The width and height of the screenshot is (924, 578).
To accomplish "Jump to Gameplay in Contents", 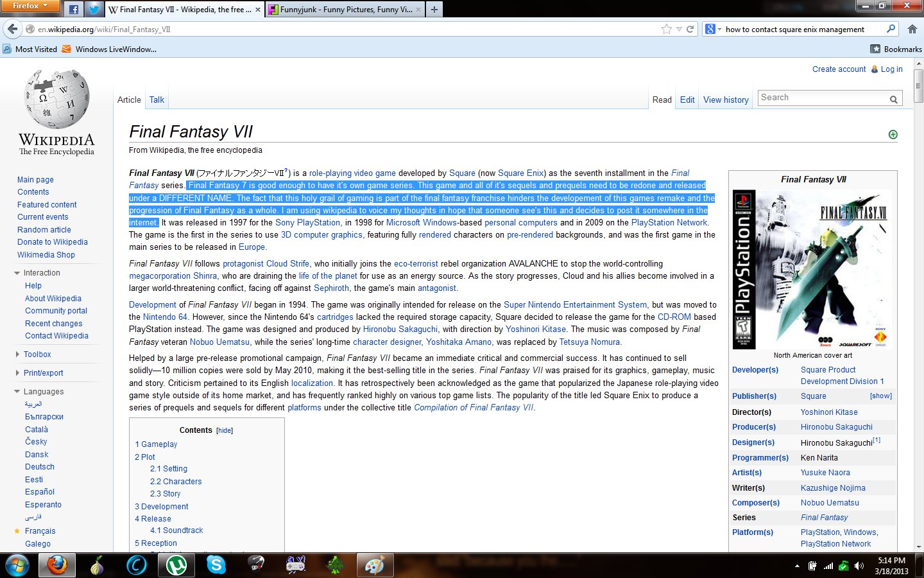I will [x=156, y=444].
